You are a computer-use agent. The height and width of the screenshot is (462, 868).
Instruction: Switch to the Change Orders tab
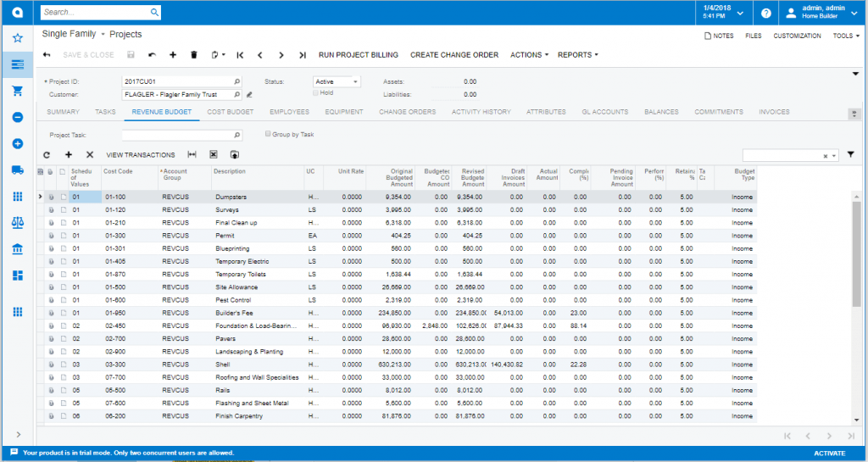[408, 112]
